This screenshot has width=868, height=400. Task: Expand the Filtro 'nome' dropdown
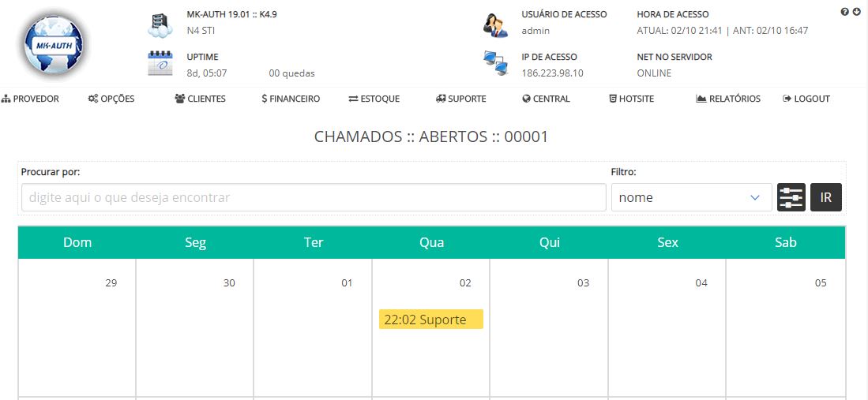pos(691,197)
